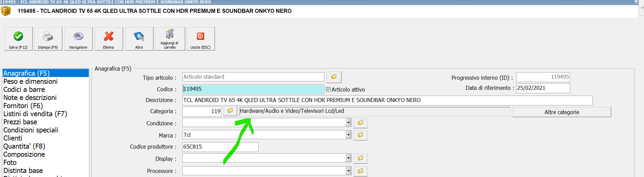Click the Hardware/Audio e Video category path field
The height and width of the screenshot is (177, 644).
(x=375, y=111)
